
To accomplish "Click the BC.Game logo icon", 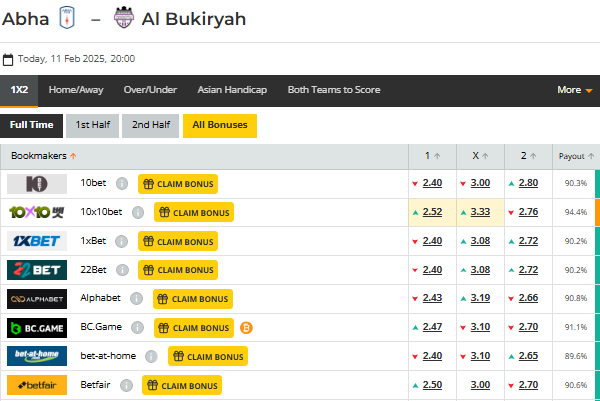I will (37, 327).
